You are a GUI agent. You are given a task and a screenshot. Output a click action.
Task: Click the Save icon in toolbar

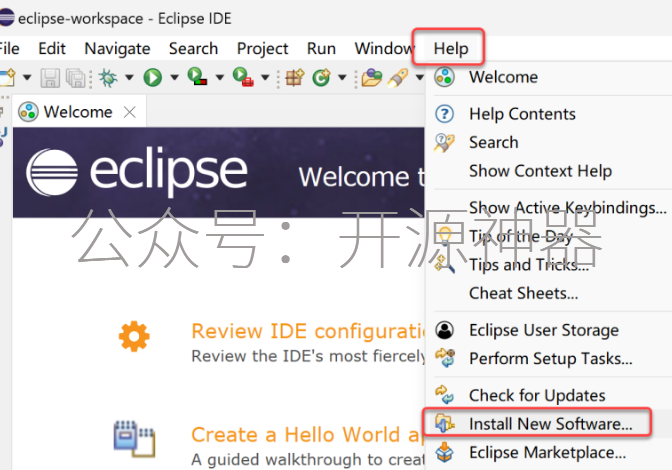pos(50,78)
